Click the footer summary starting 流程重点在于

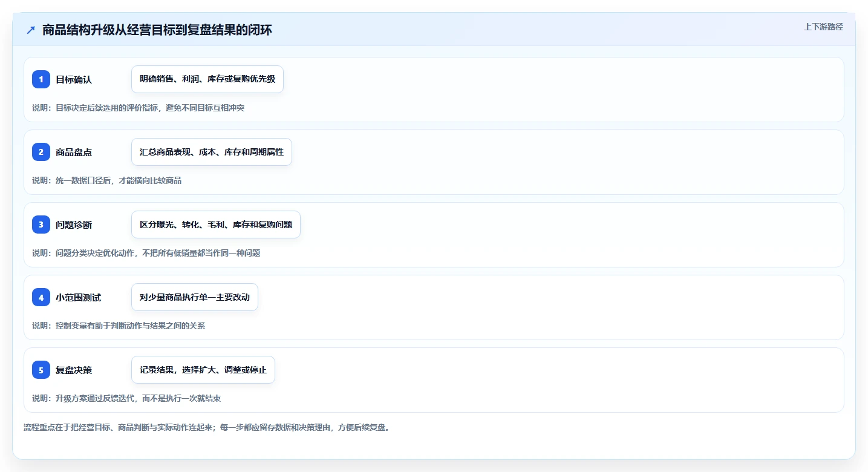coord(207,427)
